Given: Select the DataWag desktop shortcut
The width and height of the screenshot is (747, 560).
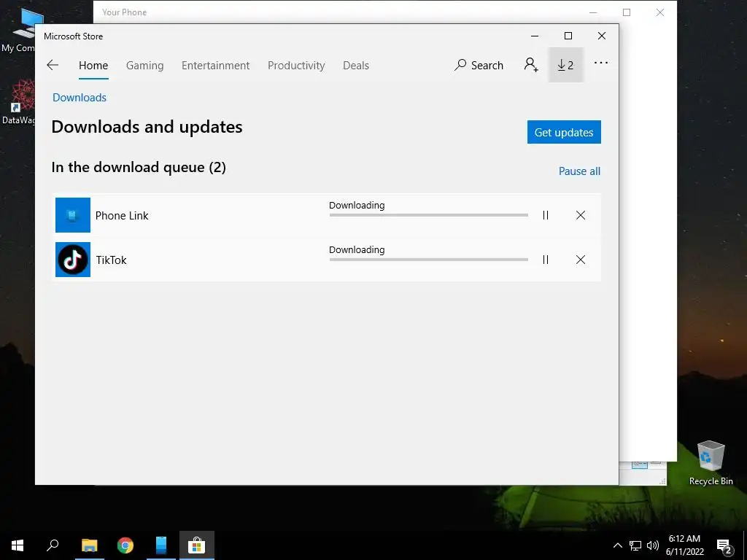Looking at the screenshot, I should 18,101.
